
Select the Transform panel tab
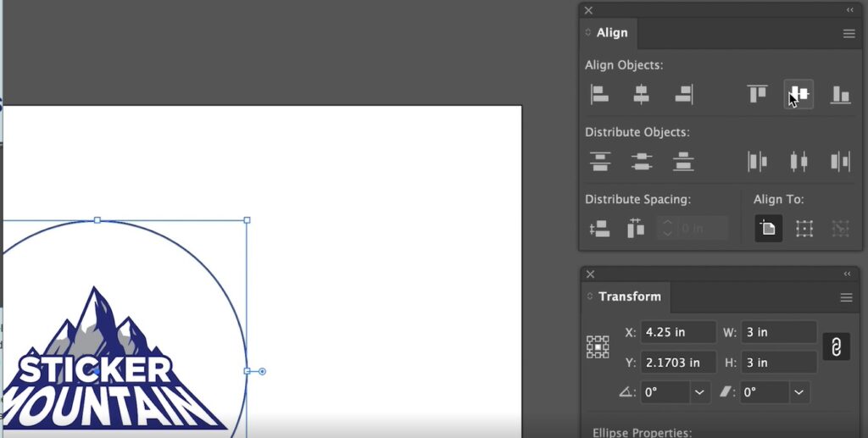coord(630,297)
